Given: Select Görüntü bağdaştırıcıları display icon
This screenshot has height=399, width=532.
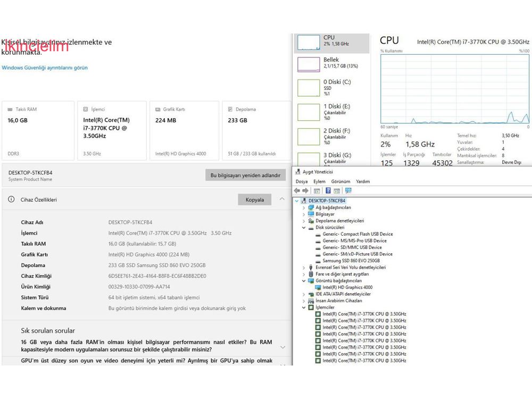Looking at the screenshot, I should (311, 280).
